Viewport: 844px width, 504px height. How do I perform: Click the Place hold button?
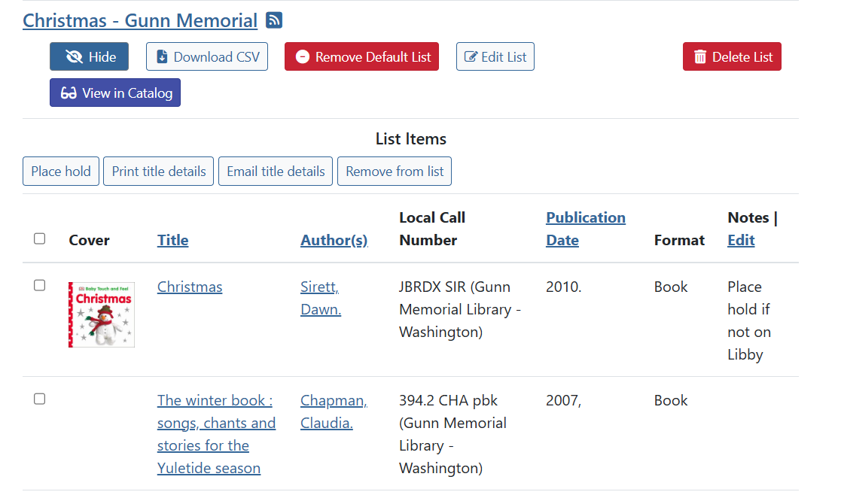(60, 171)
